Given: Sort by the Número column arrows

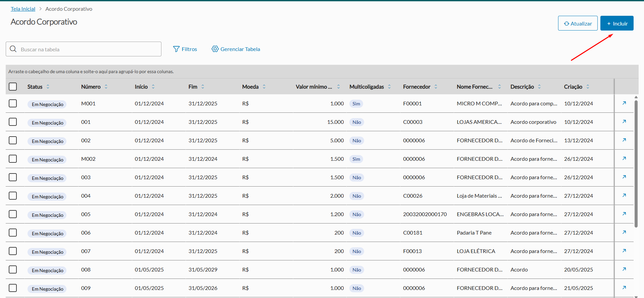Looking at the screenshot, I should point(106,87).
